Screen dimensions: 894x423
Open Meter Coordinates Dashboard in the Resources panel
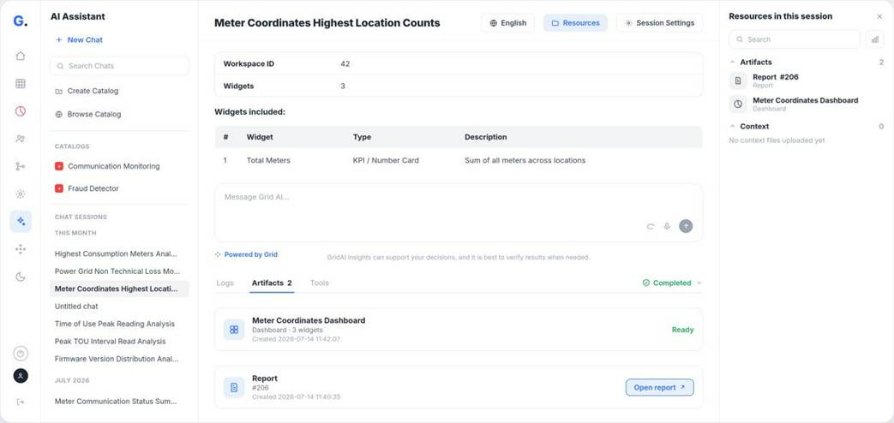click(806, 104)
